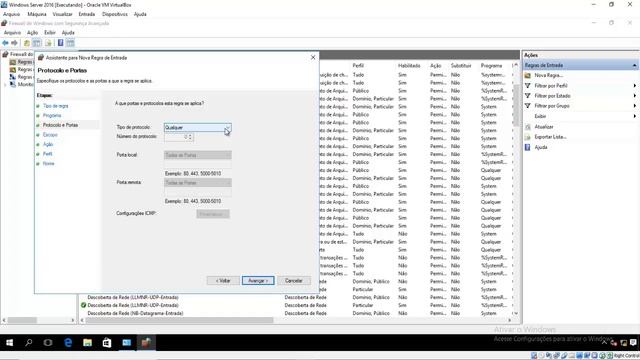Click the Nova Regra icon in Ações
Screen dimensions: 640x360
[x=528, y=76]
